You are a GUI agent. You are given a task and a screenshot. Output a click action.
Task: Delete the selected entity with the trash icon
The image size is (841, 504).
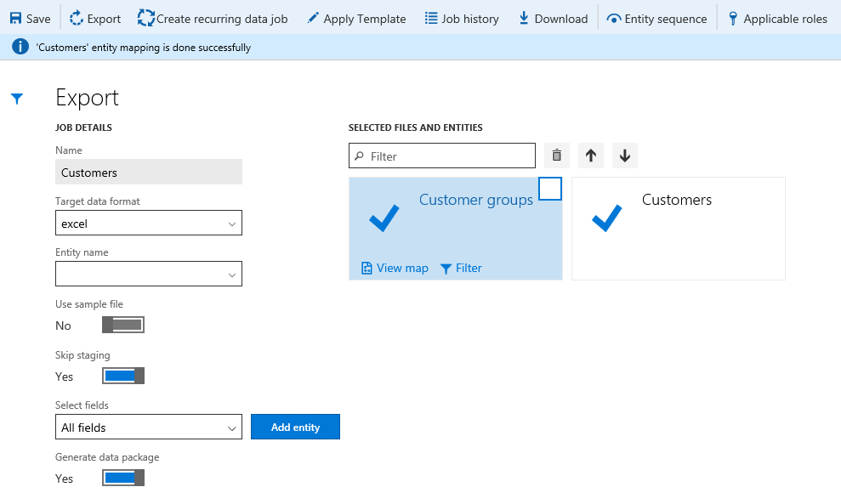click(557, 156)
